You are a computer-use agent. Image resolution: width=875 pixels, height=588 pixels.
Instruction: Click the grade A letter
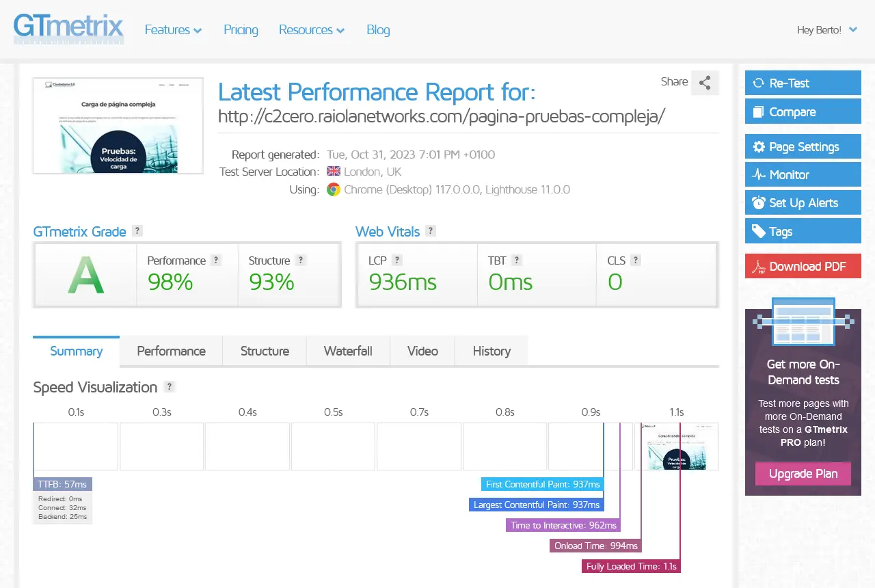[86, 275]
